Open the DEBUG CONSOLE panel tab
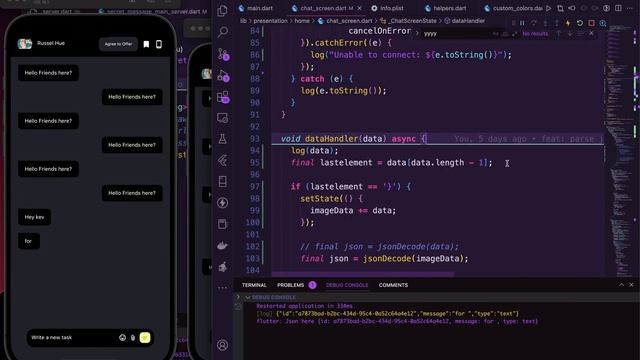 coord(347,285)
